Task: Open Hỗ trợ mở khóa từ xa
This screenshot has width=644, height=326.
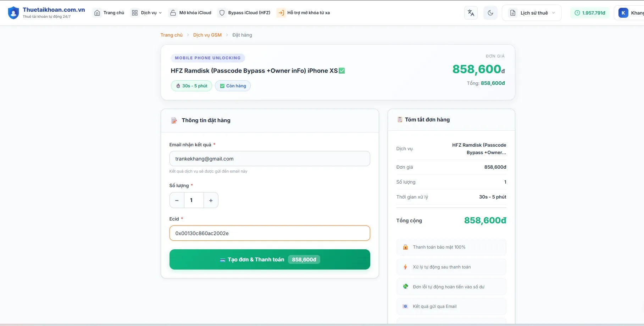Action: pos(304,13)
